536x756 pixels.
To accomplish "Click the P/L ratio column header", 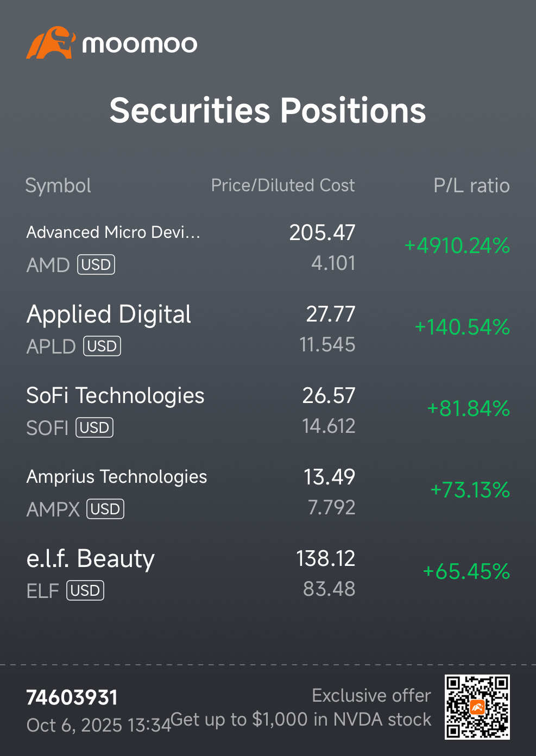I will pyautogui.click(x=471, y=186).
